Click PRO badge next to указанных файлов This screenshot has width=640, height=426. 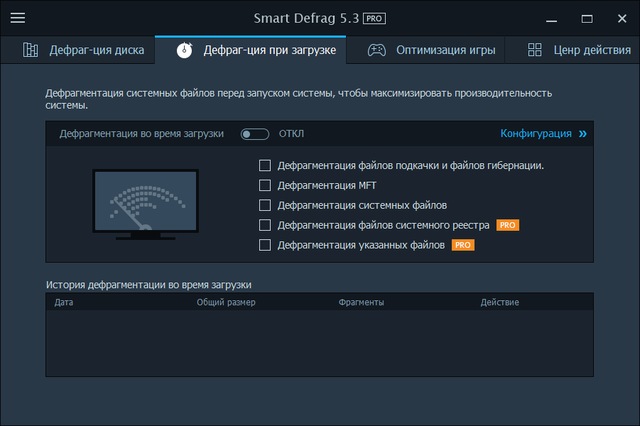coord(462,244)
